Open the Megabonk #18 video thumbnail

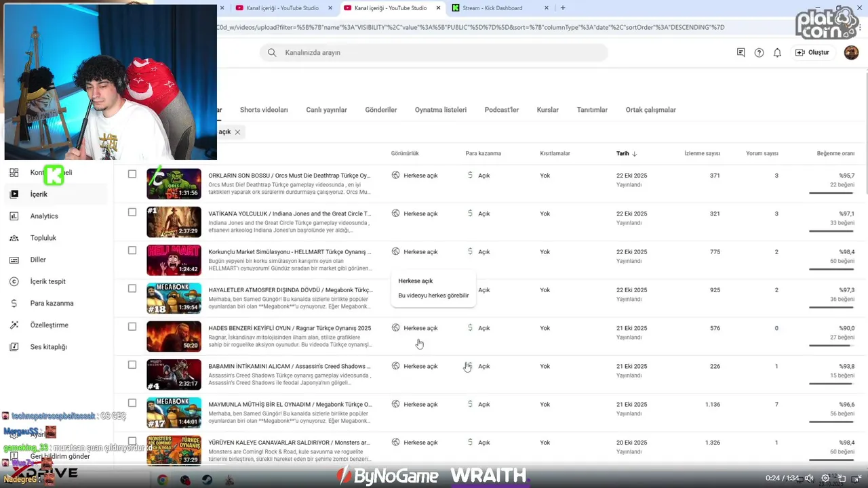coord(174,298)
